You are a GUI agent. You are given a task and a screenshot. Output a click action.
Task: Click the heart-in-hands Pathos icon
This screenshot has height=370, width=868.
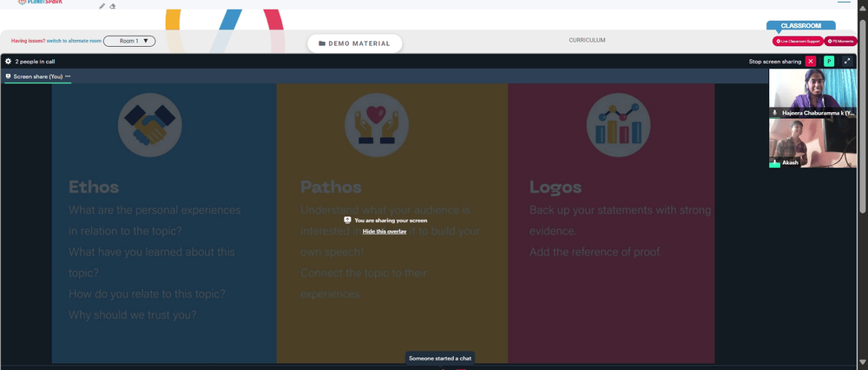pyautogui.click(x=377, y=125)
